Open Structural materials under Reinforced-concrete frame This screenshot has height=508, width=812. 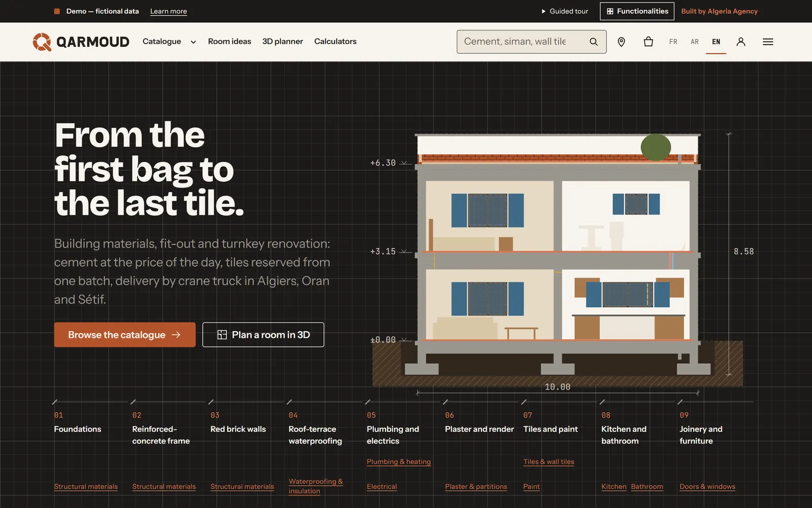click(x=164, y=487)
